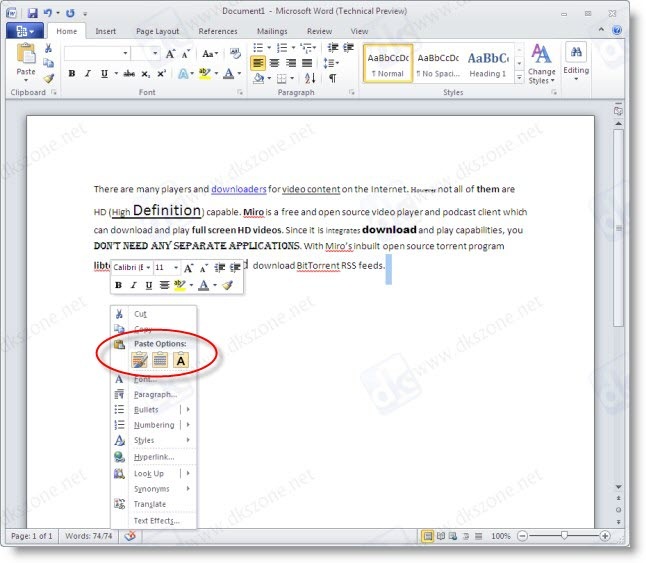
Task: Click the Undo arrow in the Quick Access toolbar
Action: tap(48, 13)
